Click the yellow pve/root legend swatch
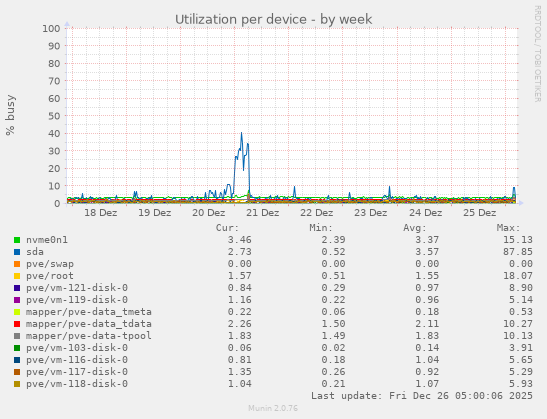This screenshot has width=547, height=419. click(17, 276)
